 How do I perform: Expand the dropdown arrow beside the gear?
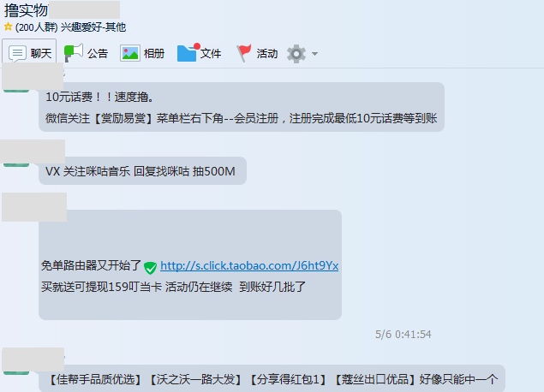pos(314,54)
